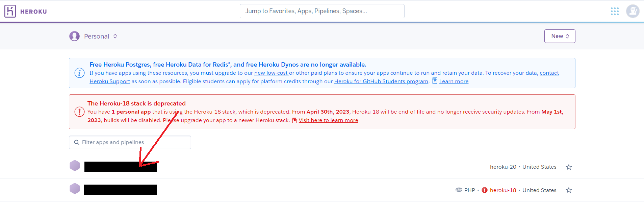Click United States in the heroku-20 row

(539, 167)
